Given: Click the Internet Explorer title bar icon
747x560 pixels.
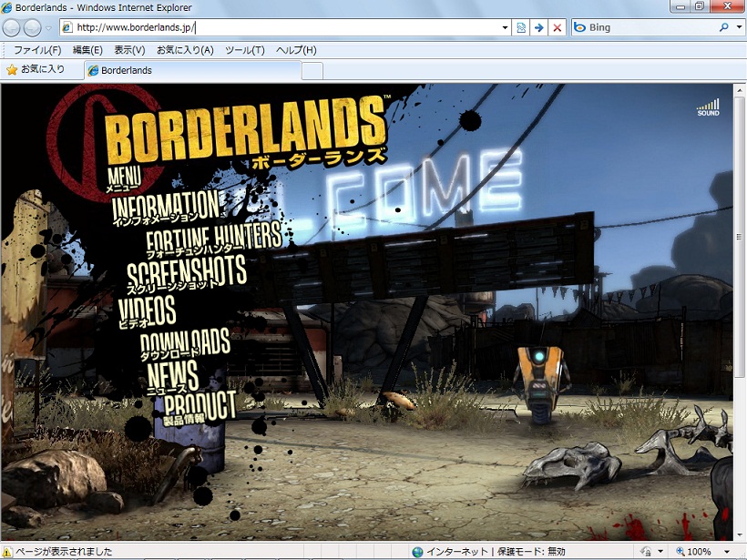Looking at the screenshot, I should [7, 7].
